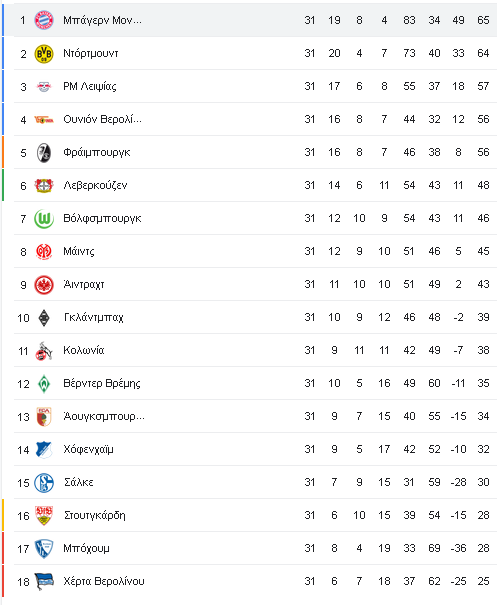Click the Χόφενχαϊμ team name
This screenshot has height=605, width=497.
point(88,450)
